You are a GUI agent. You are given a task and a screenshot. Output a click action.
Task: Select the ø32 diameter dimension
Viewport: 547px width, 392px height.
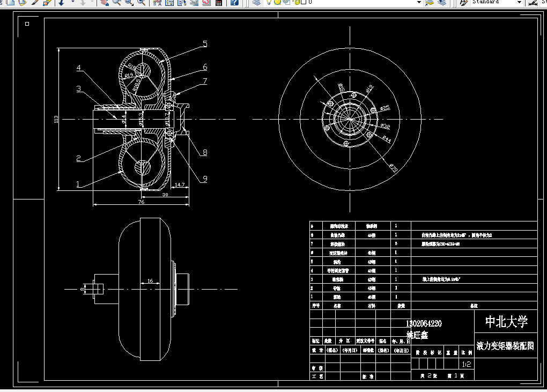385,126
